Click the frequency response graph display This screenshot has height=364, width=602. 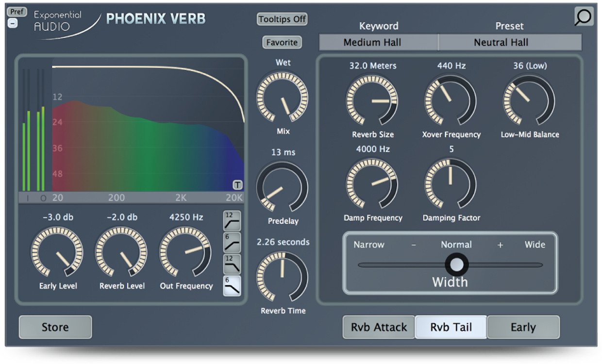148,124
